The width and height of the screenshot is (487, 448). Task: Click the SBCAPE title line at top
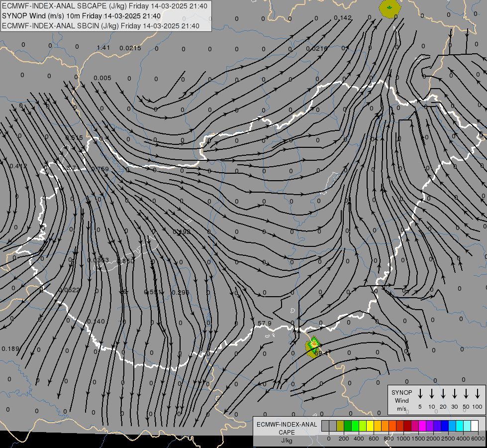pyautogui.click(x=104, y=6)
